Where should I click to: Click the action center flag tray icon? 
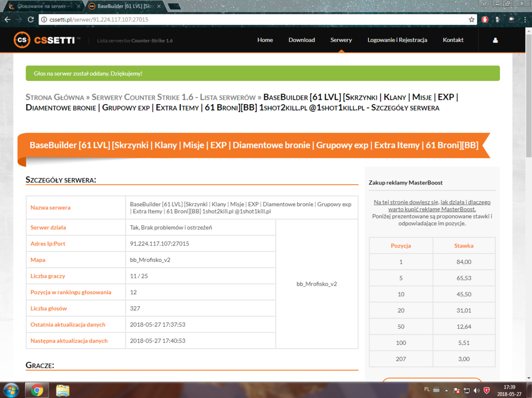(x=456, y=391)
